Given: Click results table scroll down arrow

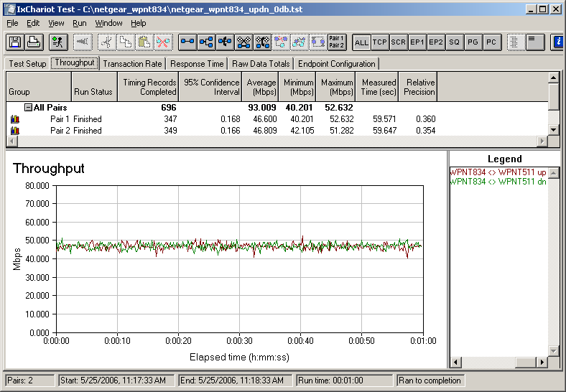Looking at the screenshot, I should (x=554, y=130).
